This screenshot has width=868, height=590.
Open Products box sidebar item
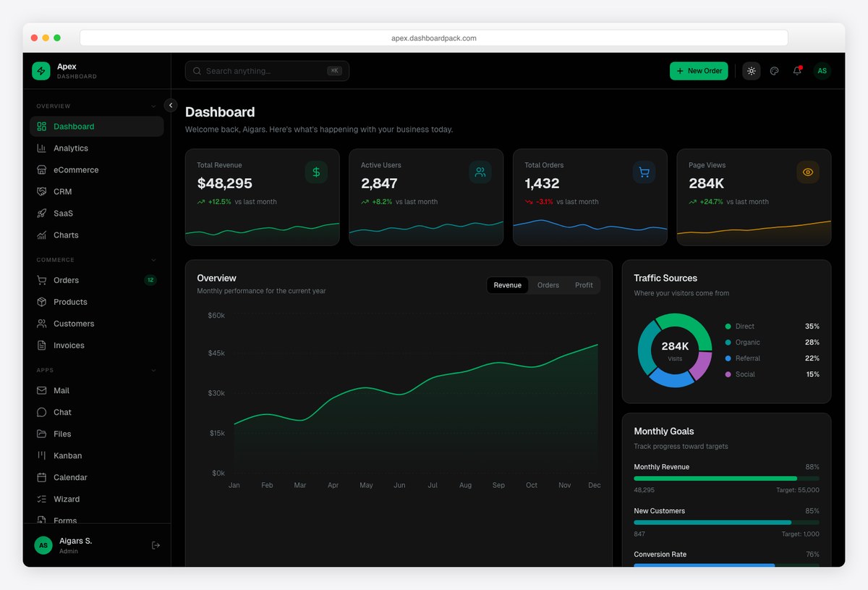click(97, 302)
